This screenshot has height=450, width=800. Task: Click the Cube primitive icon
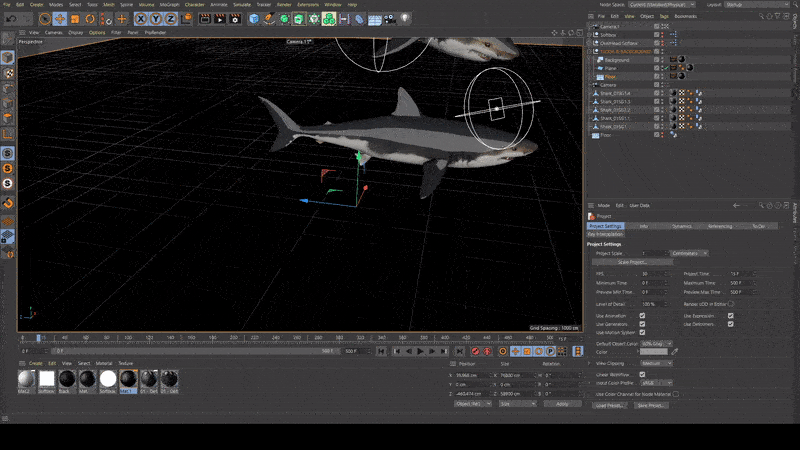pos(254,18)
